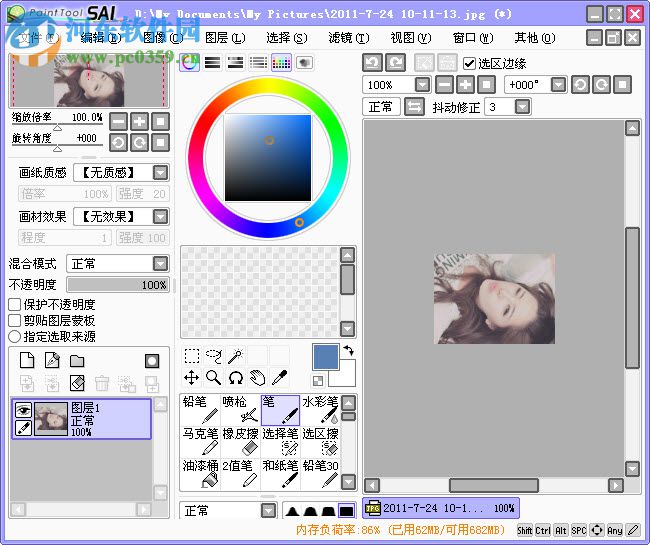The image size is (650, 545).
Task: Open the 混合模式 blending mode dropdown
Action: click(160, 264)
